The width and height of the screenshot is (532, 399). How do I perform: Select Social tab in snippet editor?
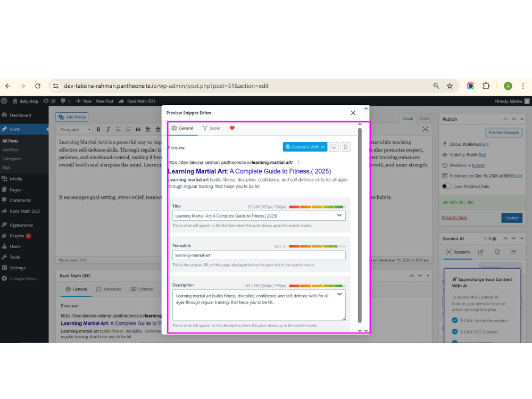[x=211, y=128]
